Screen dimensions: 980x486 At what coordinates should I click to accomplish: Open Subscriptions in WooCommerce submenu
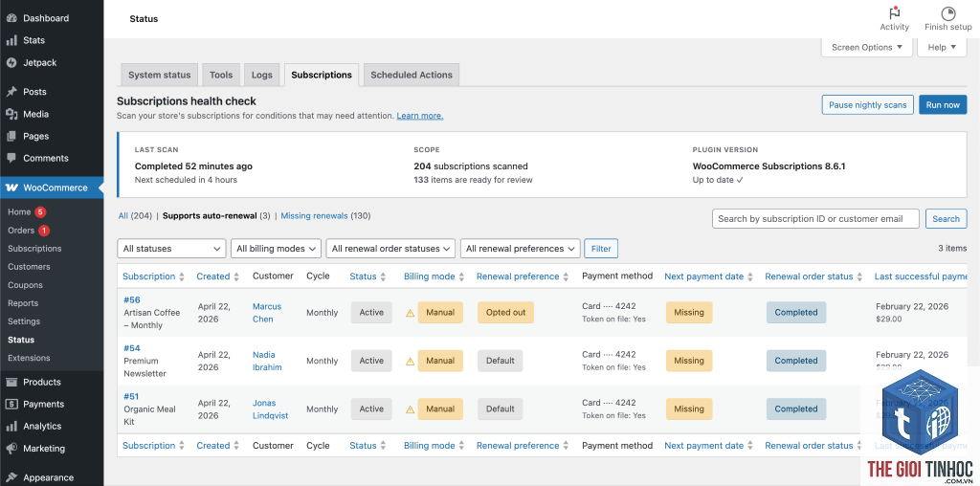[34, 249]
